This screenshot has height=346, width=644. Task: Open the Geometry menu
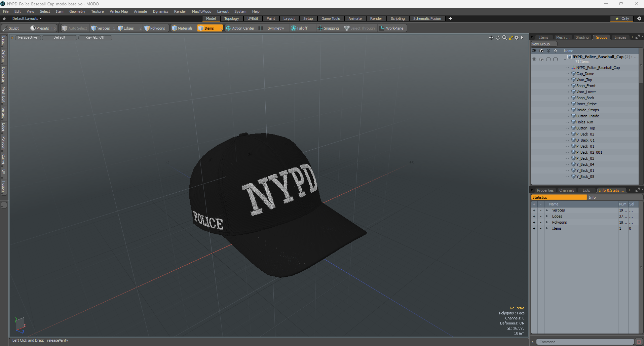(77, 11)
